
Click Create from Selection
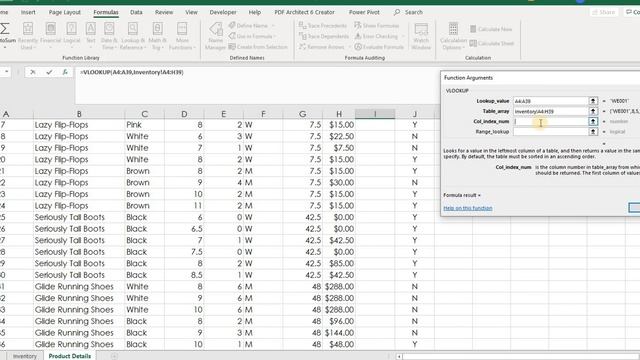[x=258, y=47]
